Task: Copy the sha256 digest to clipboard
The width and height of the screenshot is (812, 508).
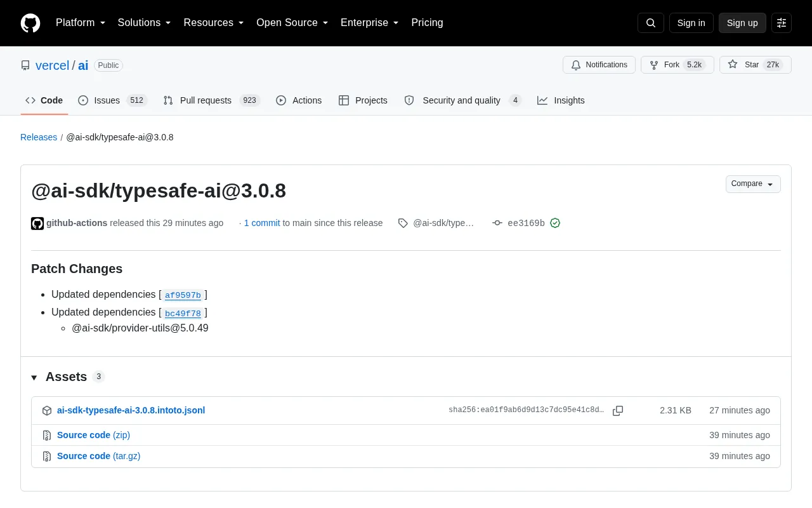Action: pos(618,411)
